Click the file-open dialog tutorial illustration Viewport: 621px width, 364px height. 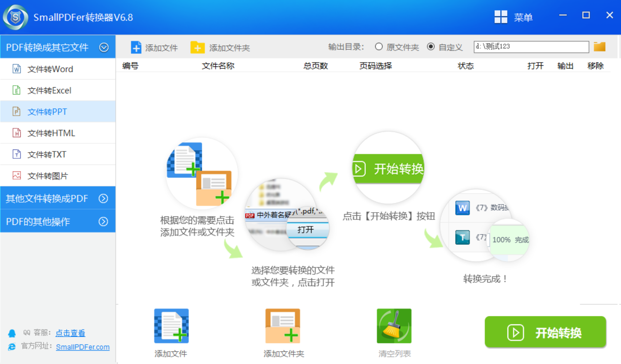pyautogui.click(x=287, y=214)
